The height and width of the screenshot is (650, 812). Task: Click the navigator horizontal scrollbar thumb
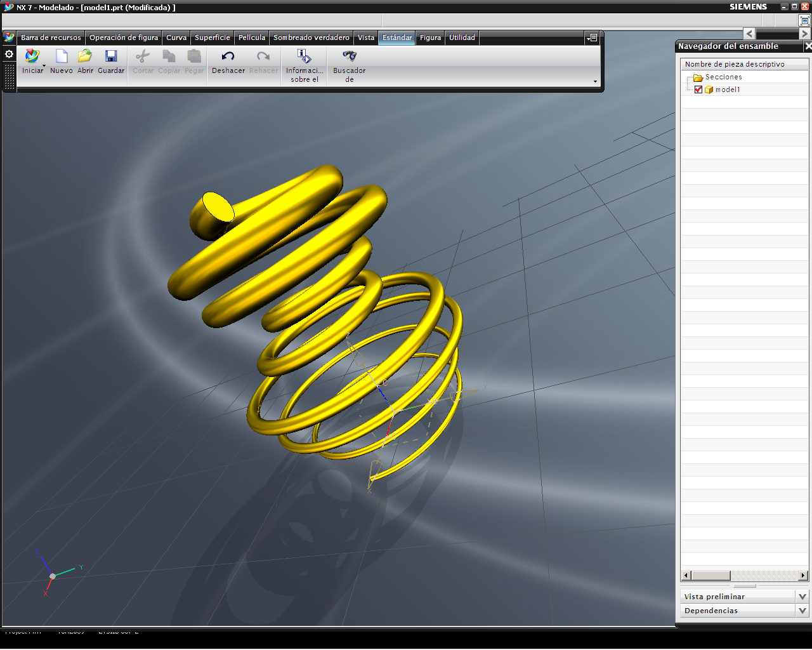(x=710, y=576)
